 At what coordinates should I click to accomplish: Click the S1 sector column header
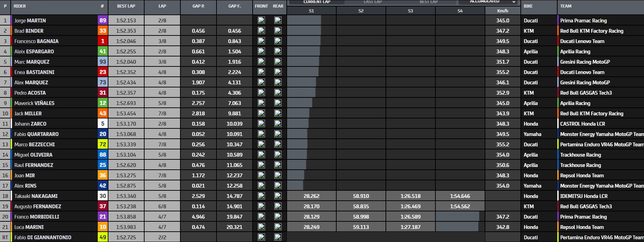pyautogui.click(x=311, y=11)
